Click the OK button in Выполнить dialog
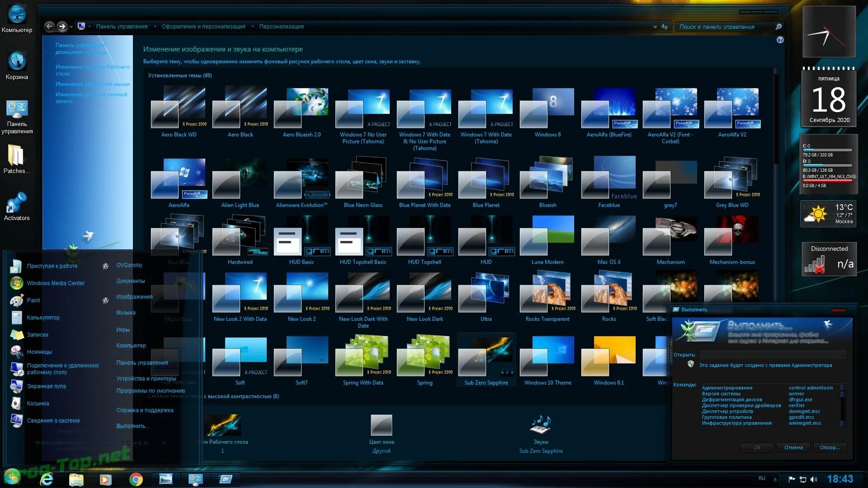 pos(757,447)
